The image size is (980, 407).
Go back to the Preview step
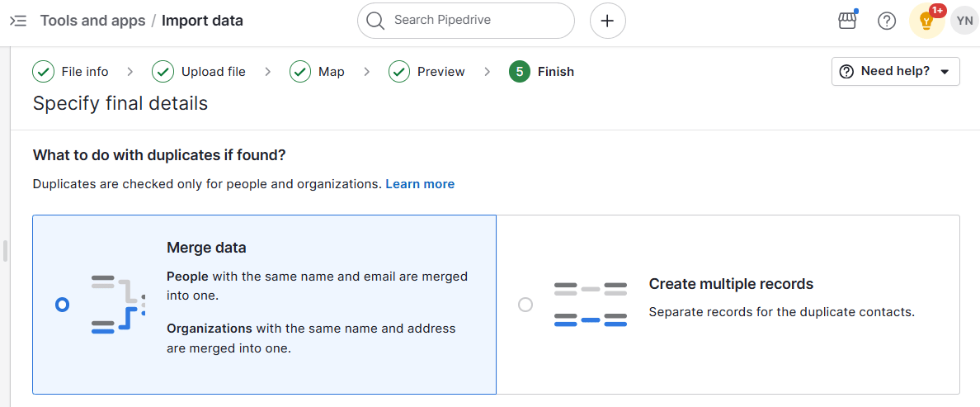[x=426, y=72]
